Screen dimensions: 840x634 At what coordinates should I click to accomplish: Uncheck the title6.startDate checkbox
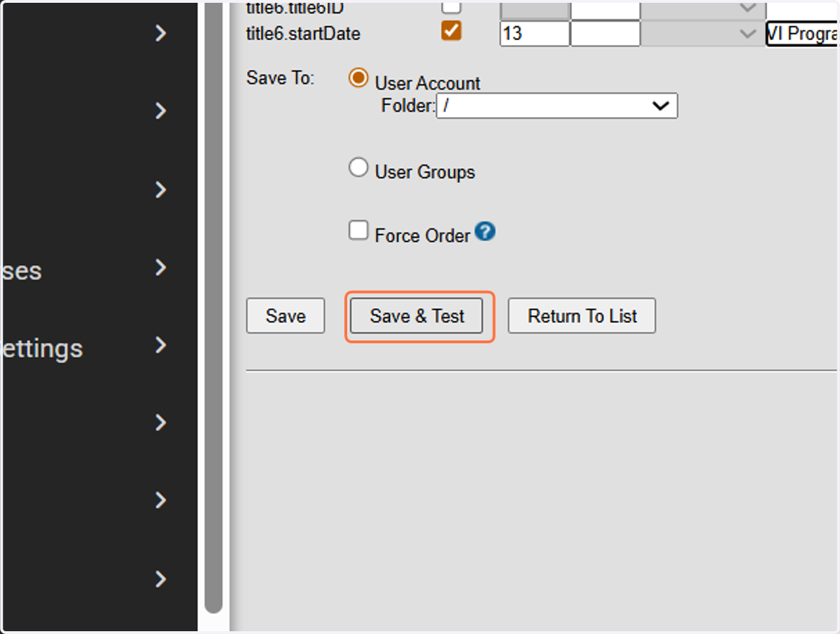click(451, 31)
